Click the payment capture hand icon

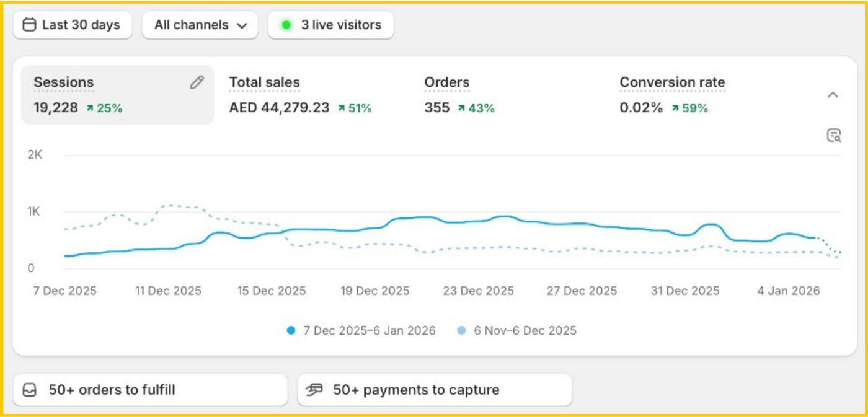click(316, 390)
